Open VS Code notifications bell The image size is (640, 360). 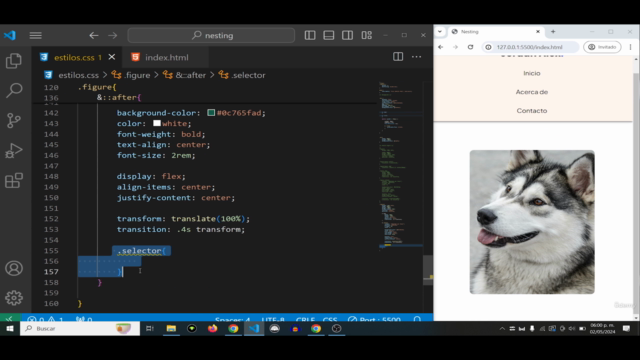(x=417, y=320)
